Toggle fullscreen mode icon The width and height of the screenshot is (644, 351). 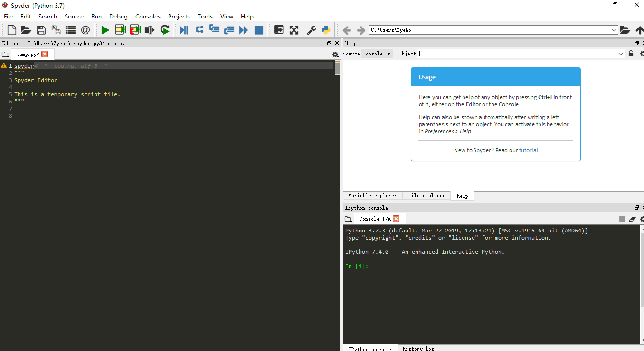pyautogui.click(x=294, y=30)
